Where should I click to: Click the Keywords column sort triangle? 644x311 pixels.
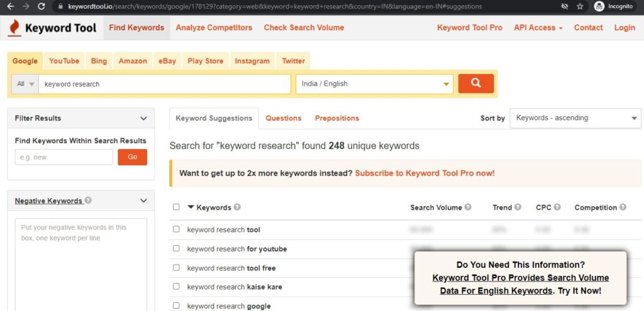[191, 207]
